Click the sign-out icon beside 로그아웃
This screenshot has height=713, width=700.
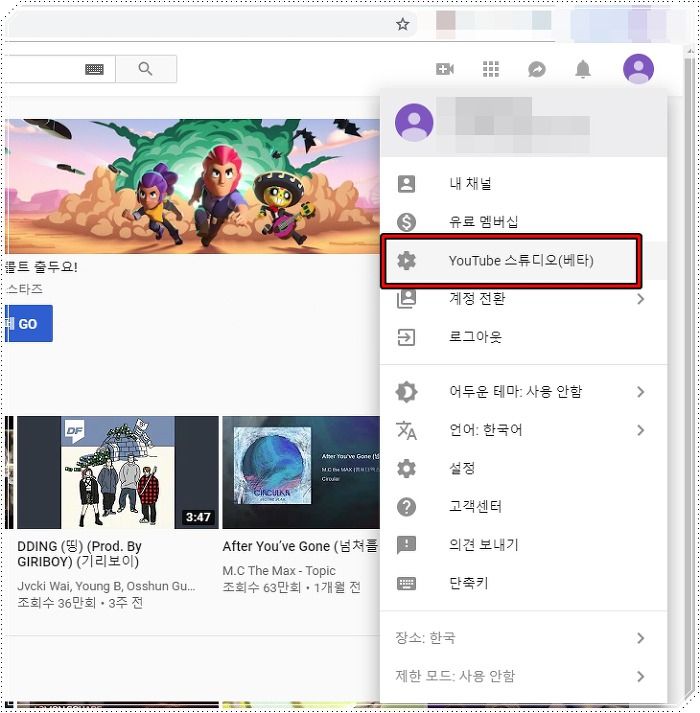(406, 337)
